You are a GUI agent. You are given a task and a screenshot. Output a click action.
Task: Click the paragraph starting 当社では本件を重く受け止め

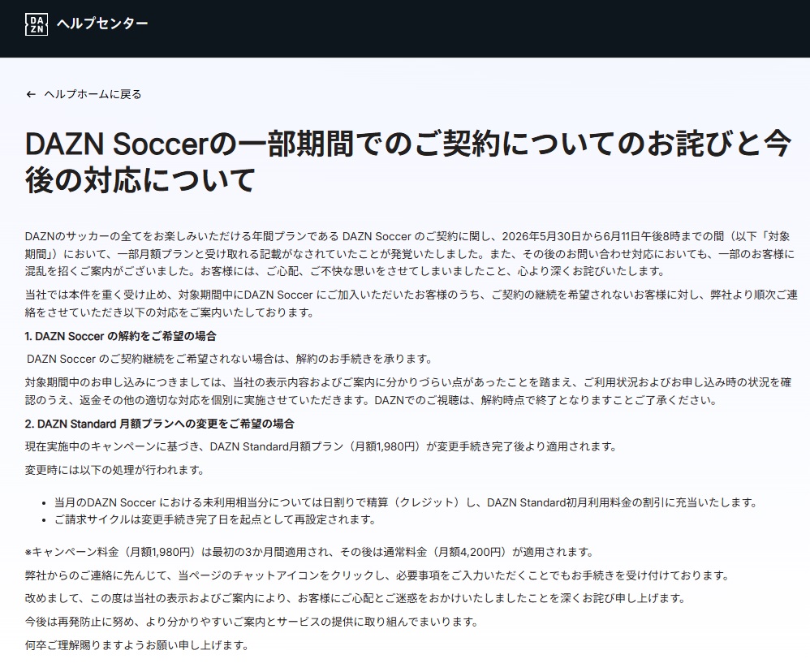coord(411,304)
